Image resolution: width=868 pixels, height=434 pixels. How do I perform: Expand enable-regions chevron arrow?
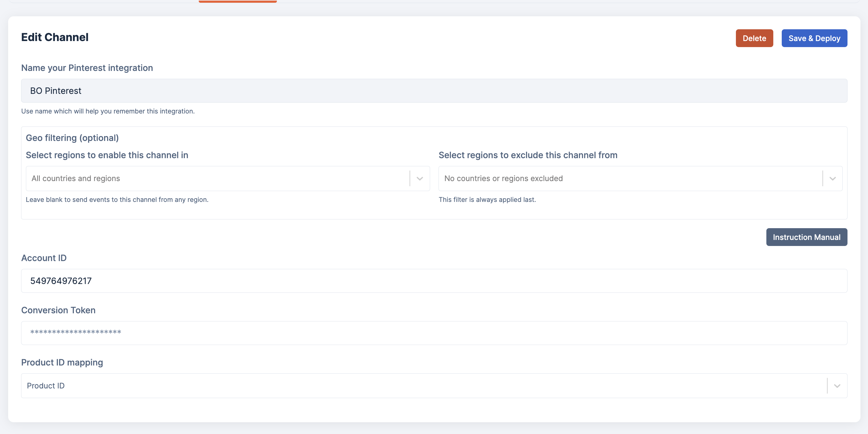(420, 179)
